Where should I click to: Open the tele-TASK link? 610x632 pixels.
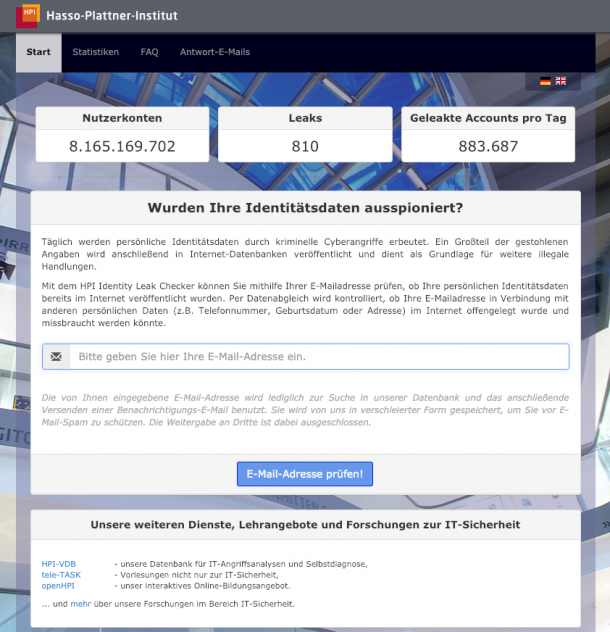coord(61,575)
